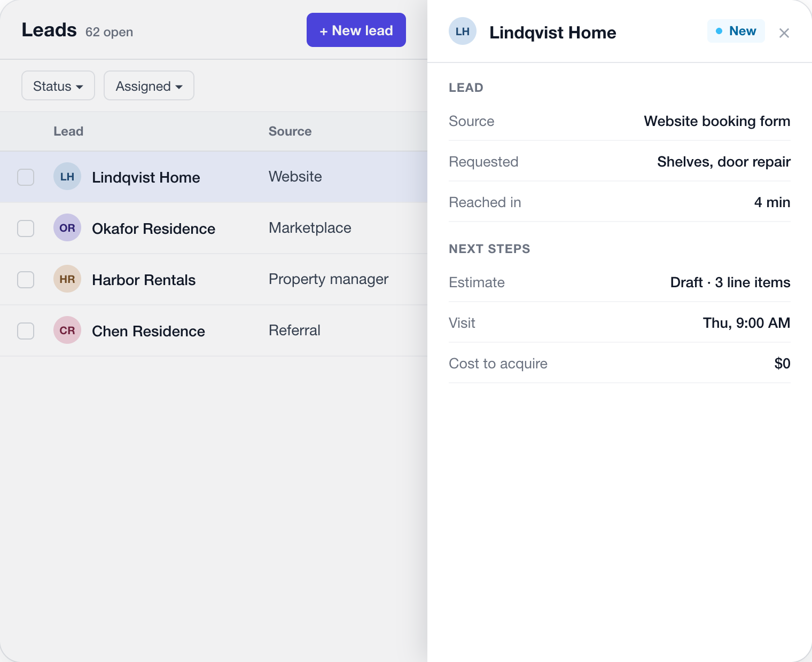Click the Thu, 9:00 AM visit value
Screen dimensions: 812x662
coord(746,323)
